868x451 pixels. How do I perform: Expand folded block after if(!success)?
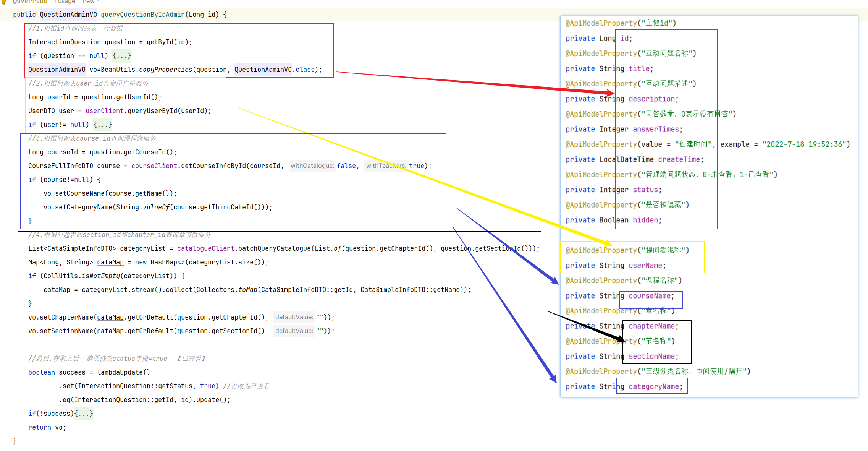[x=84, y=414]
